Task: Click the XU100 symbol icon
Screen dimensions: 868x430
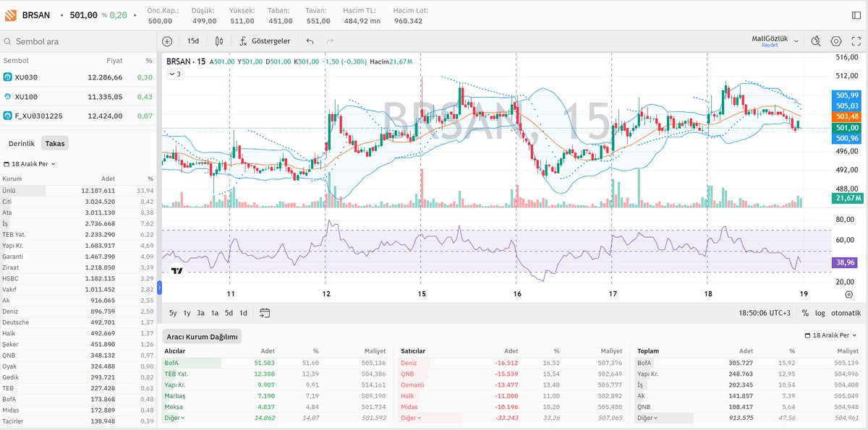Action: click(7, 96)
